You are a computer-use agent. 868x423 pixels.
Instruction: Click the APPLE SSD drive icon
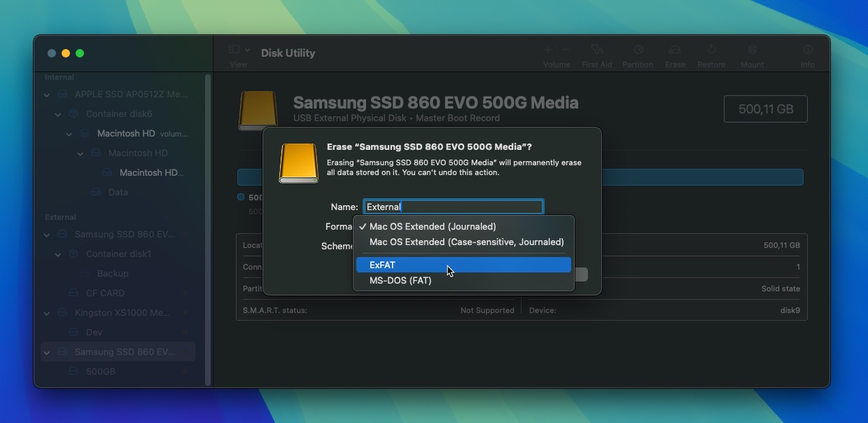(62, 95)
